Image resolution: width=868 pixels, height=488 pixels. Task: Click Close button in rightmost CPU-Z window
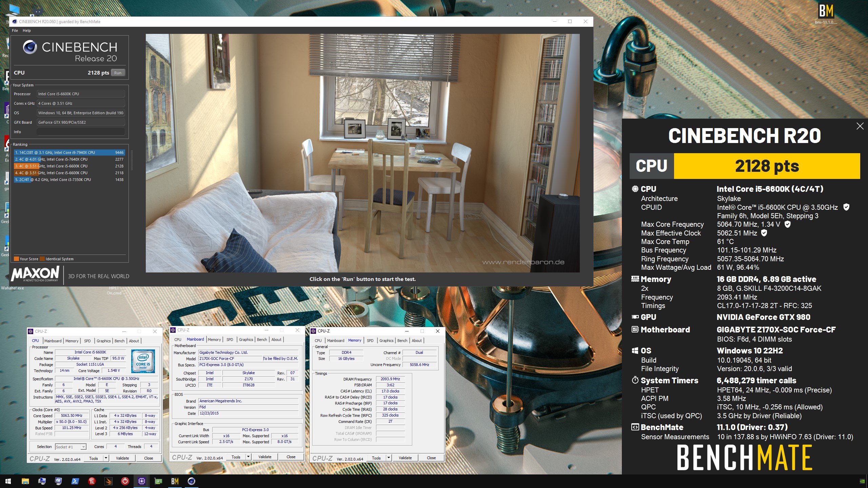pyautogui.click(x=431, y=458)
